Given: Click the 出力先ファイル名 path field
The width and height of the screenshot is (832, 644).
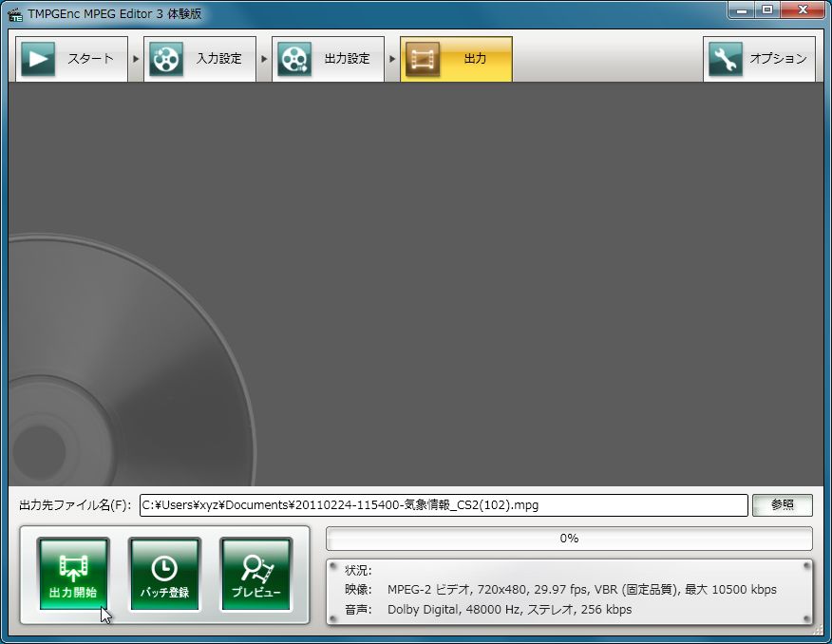Looking at the screenshot, I should pos(444,505).
